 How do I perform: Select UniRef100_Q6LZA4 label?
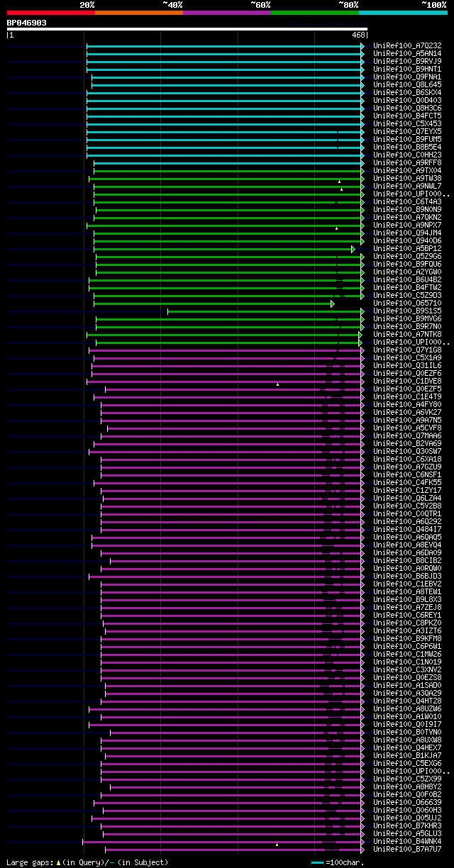pos(407,499)
